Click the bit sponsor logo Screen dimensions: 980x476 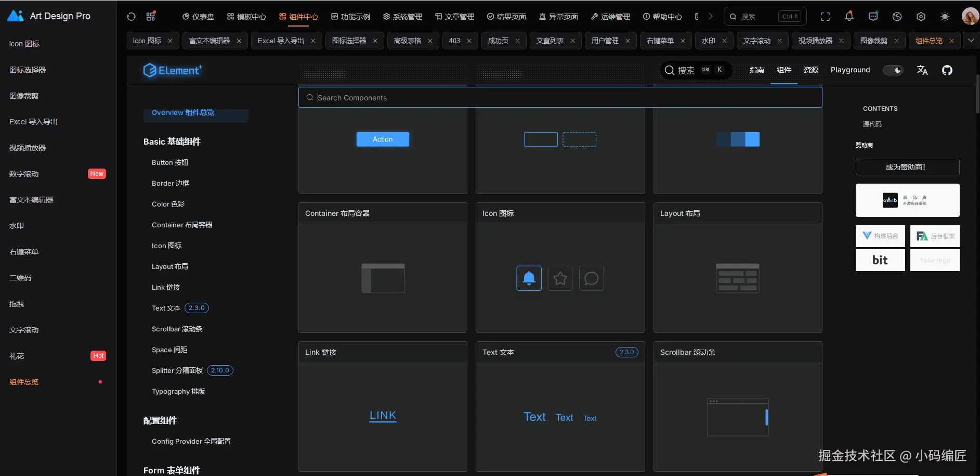(880, 260)
